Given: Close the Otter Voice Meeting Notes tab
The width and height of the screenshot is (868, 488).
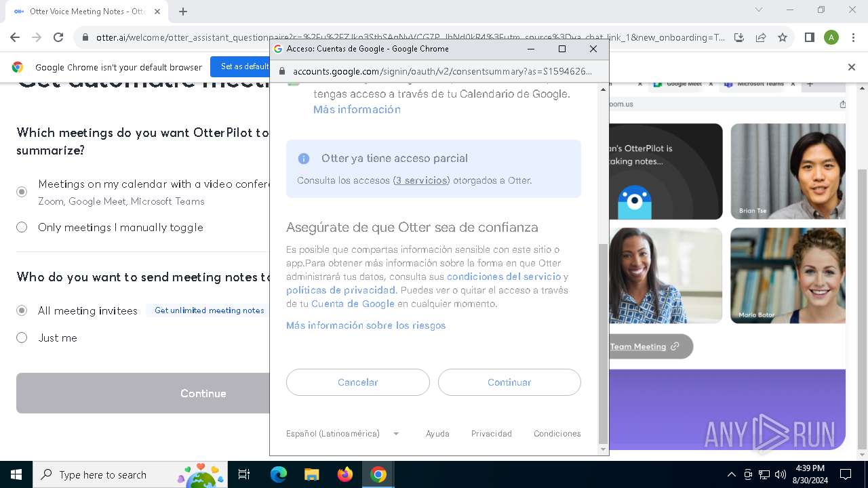Looking at the screenshot, I should point(157,12).
